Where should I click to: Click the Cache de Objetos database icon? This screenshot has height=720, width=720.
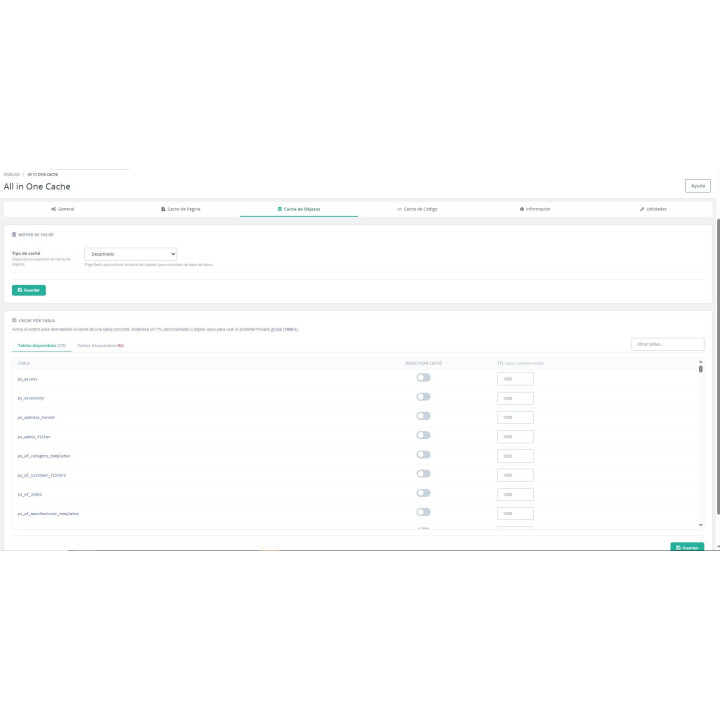[280, 209]
